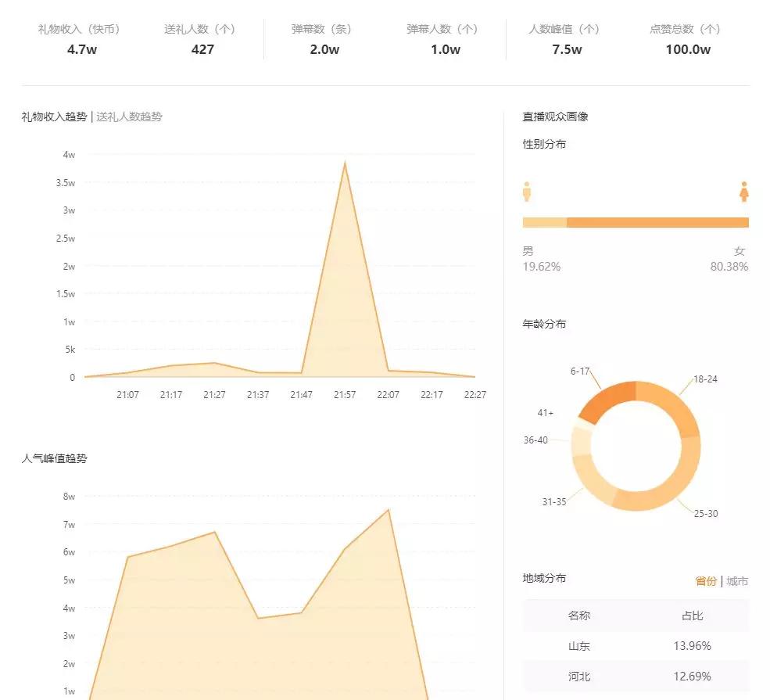Click the 占比 column header
The height and width of the screenshot is (700, 770).
[x=693, y=616]
